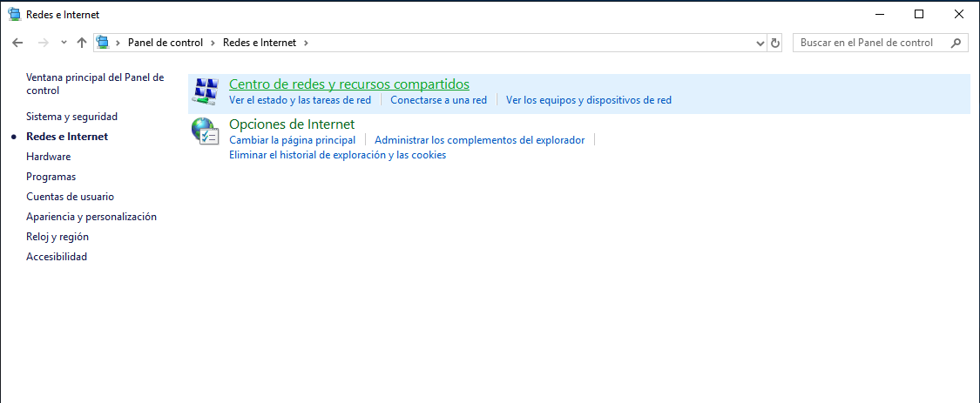Select Redes e Internet in sidebar
Viewport: 980px width, 403px height.
[x=67, y=136]
